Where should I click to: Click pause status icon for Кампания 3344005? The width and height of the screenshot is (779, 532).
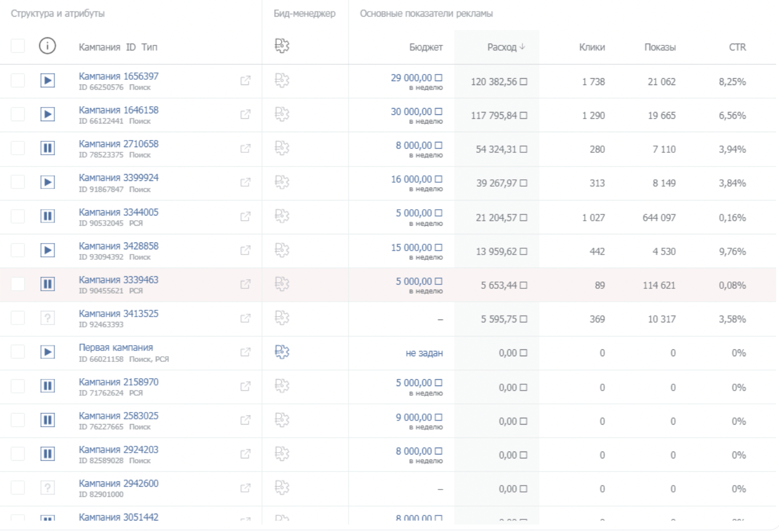click(48, 216)
